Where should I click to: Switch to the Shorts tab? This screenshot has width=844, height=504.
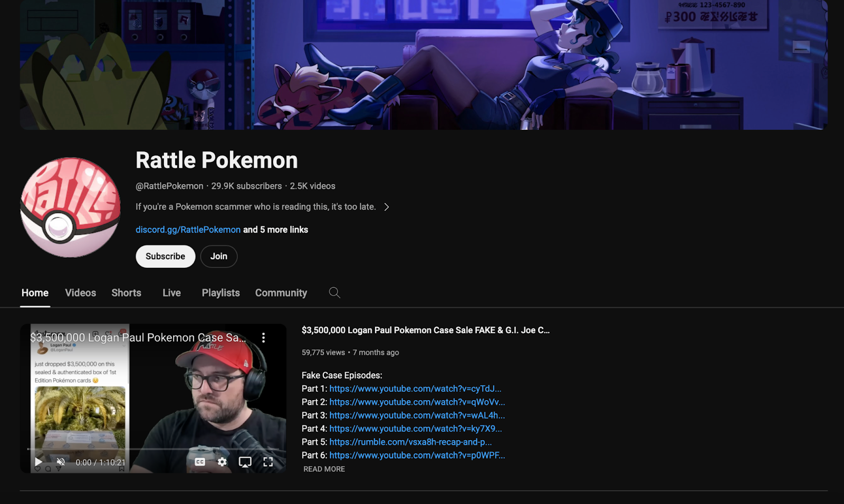pyautogui.click(x=127, y=293)
